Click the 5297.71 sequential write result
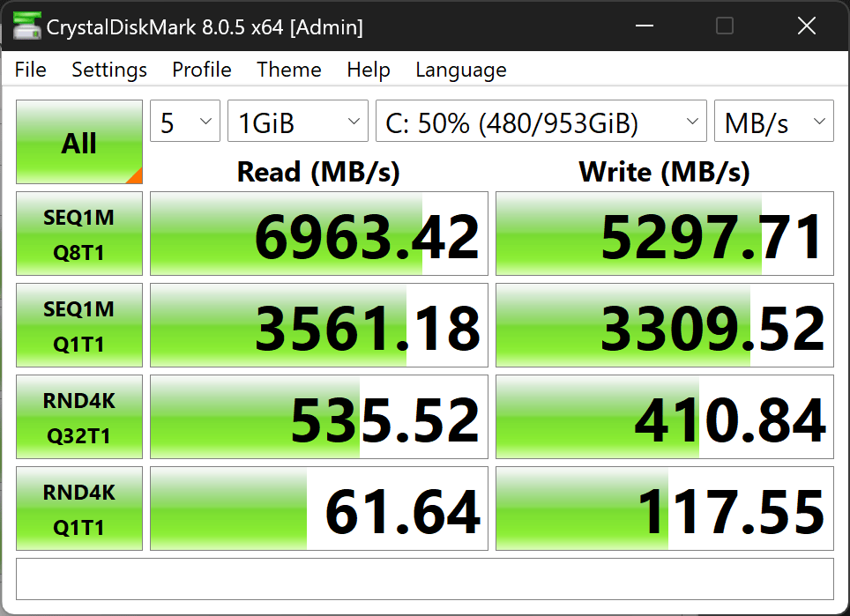Screen dimensions: 850x616 (665, 234)
